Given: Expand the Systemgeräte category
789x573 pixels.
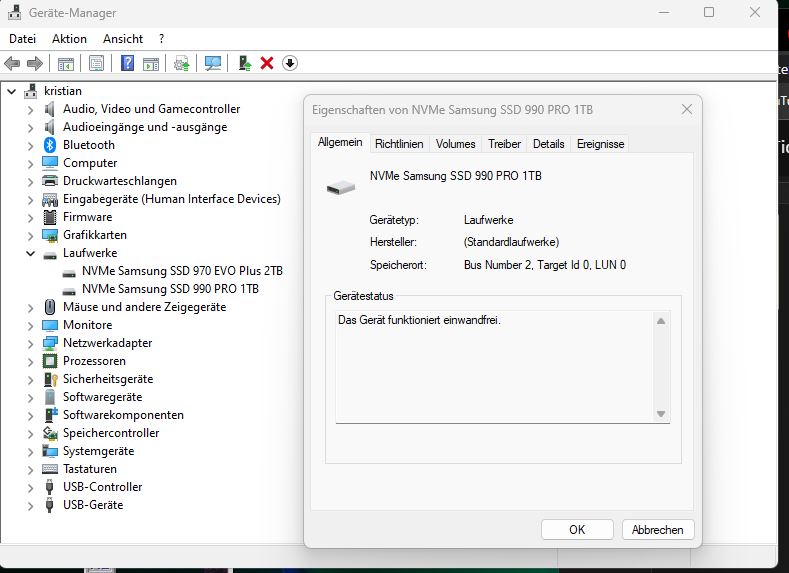Looking at the screenshot, I should [31, 452].
